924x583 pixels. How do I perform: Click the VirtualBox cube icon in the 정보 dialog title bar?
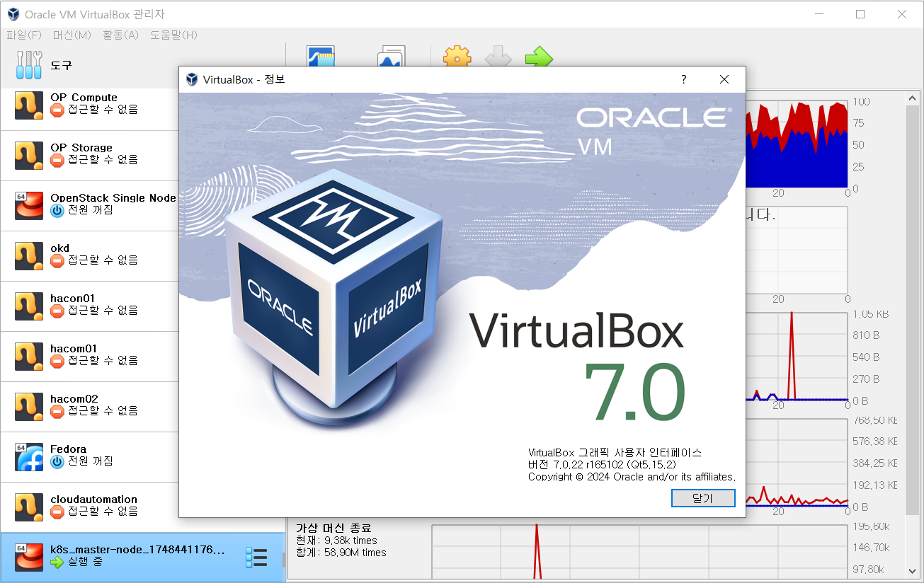click(x=192, y=79)
